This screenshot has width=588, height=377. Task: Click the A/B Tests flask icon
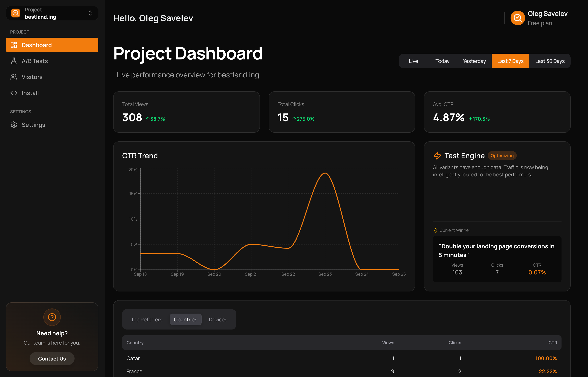pos(14,61)
